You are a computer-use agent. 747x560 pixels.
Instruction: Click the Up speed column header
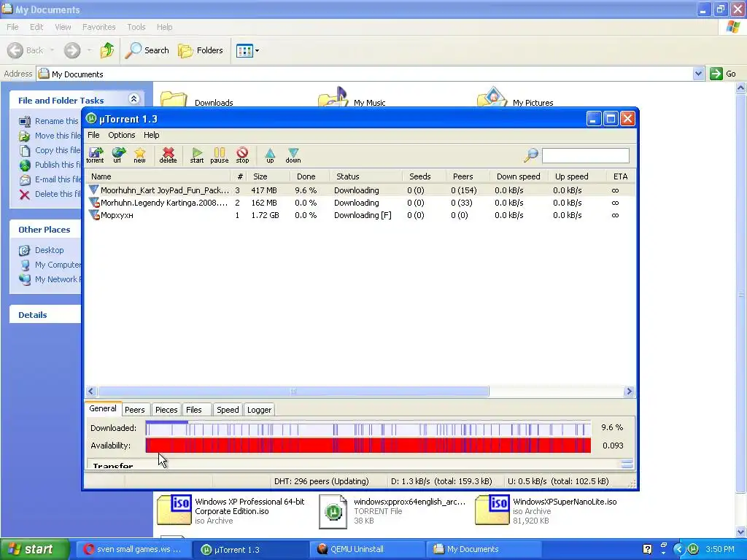point(576,176)
